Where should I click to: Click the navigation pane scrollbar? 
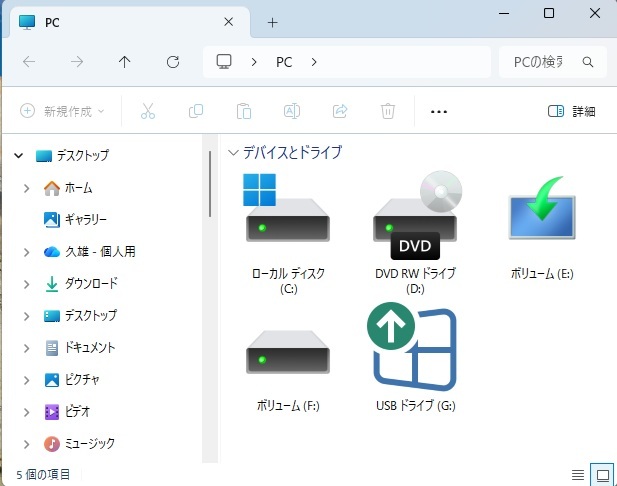210,184
